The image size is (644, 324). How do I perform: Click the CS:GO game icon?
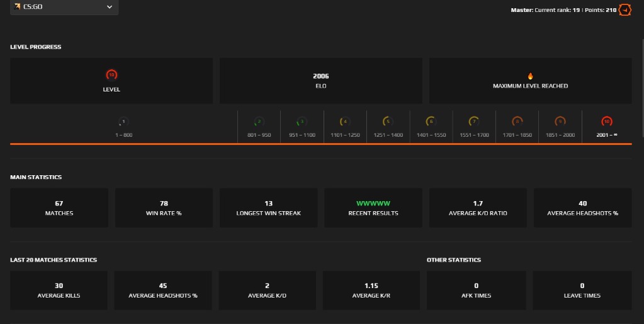pyautogui.click(x=18, y=6)
